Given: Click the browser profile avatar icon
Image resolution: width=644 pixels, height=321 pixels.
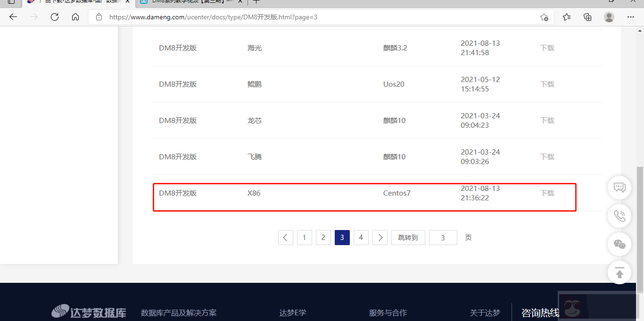Looking at the screenshot, I should [x=609, y=16].
